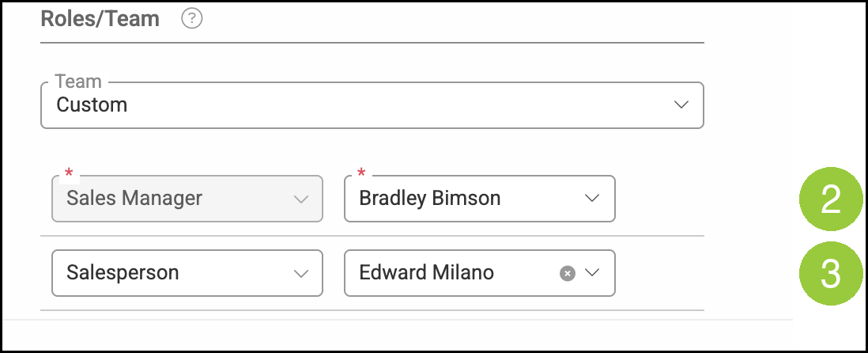Click the greyed Sales Manager chevron arrow
Screen dimensions: 868x353
click(301, 199)
